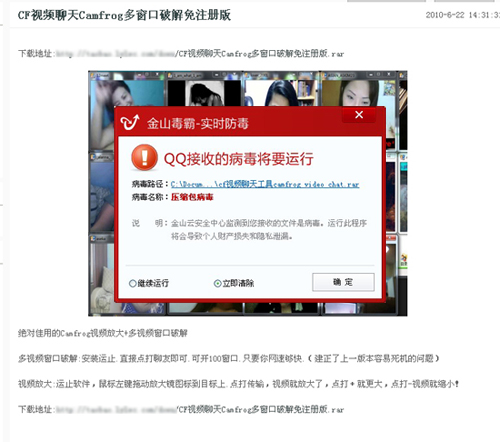
Task: Open the virus path link ending video chat.rar
Action: click(x=265, y=184)
